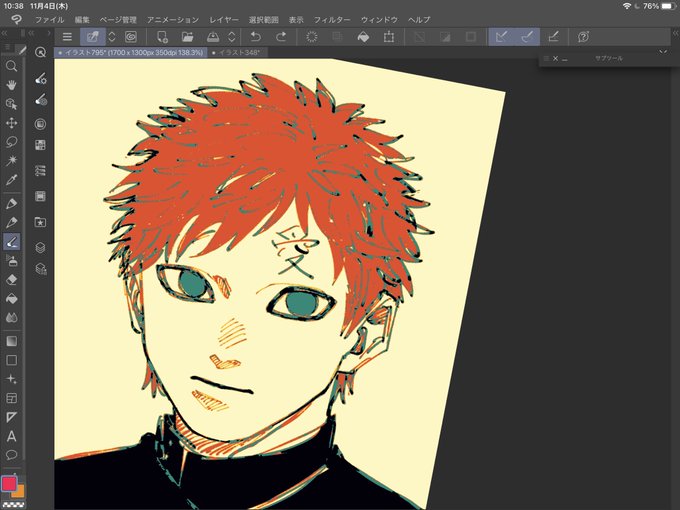Open the Material palette star folder icon
This screenshot has width=680, height=510.
(40, 222)
